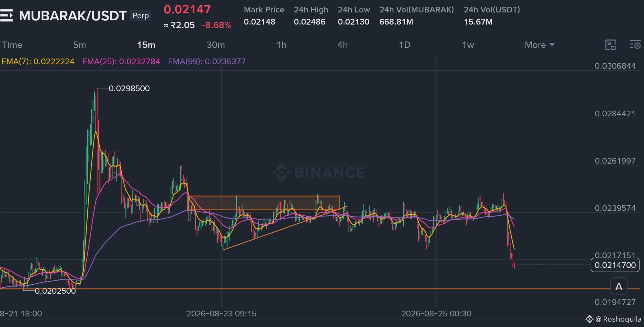Select the 4h timeframe
The image size is (644, 327).
tap(342, 45)
